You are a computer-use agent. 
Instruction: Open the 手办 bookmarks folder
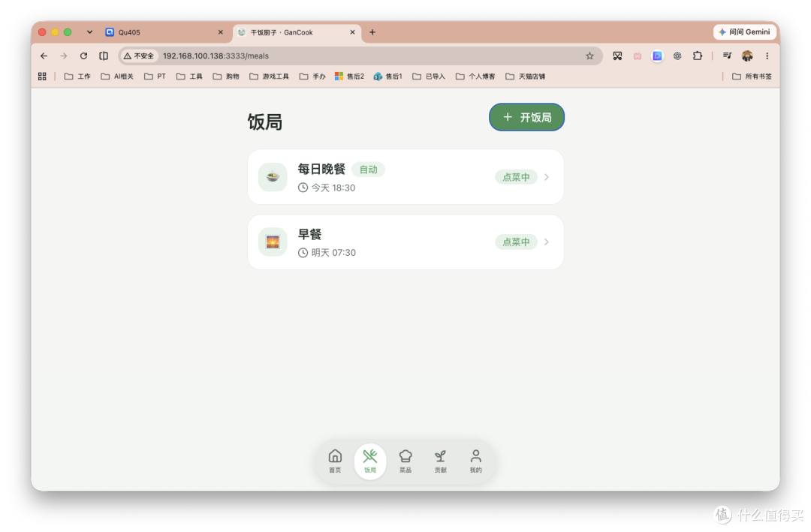(x=312, y=77)
